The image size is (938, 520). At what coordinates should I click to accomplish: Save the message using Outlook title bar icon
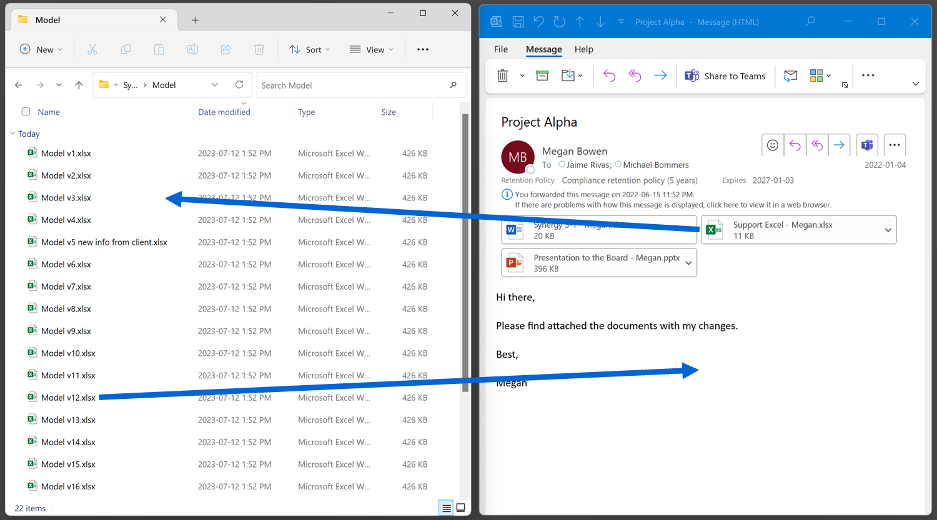(518, 22)
